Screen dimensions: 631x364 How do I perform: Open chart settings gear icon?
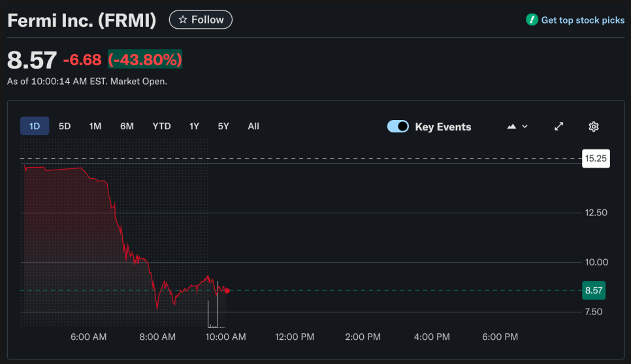pyautogui.click(x=593, y=127)
